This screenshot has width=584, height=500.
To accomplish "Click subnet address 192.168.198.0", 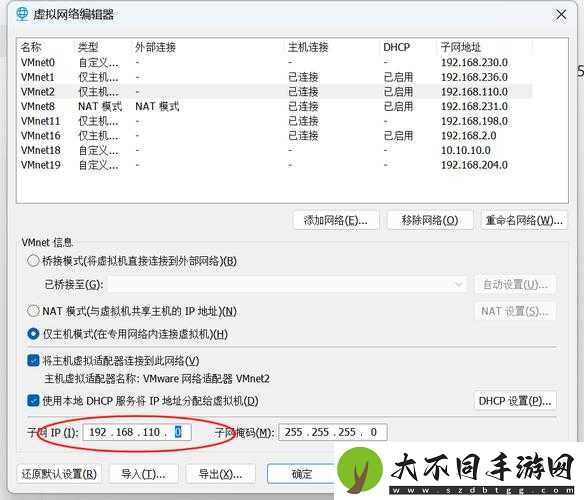I will pos(474,121).
